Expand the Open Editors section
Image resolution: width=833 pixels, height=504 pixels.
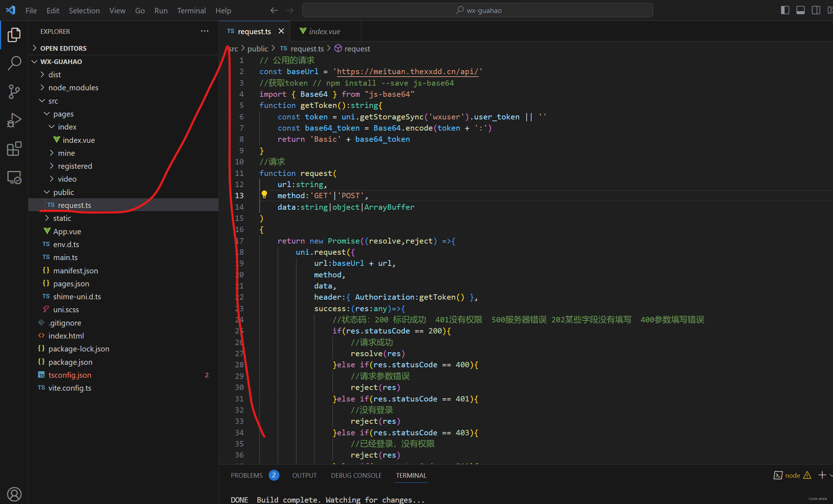click(x=63, y=48)
